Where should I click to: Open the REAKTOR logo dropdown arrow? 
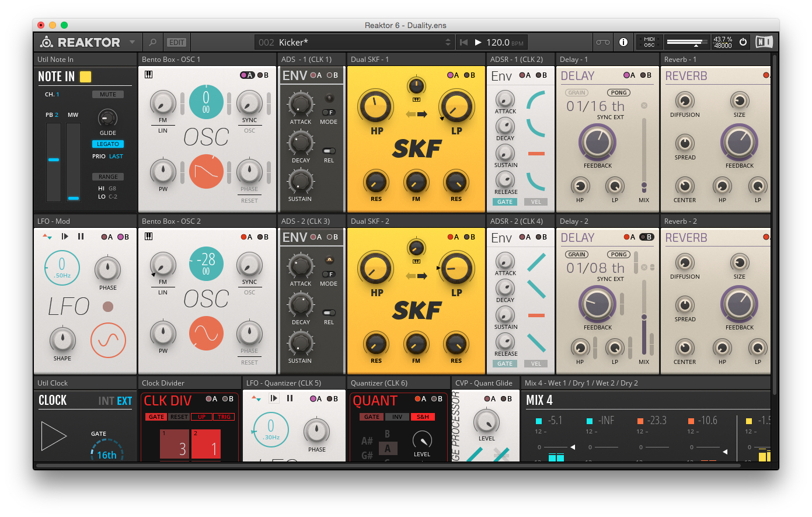(131, 42)
